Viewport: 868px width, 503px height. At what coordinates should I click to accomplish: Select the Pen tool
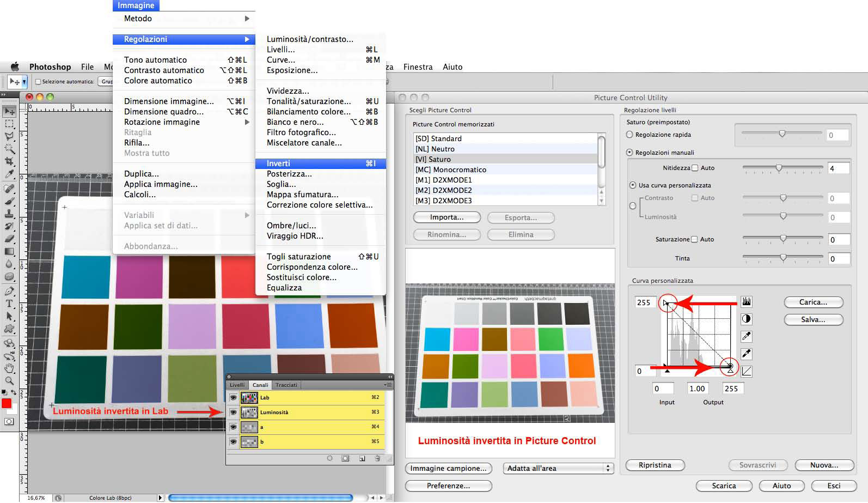9,292
